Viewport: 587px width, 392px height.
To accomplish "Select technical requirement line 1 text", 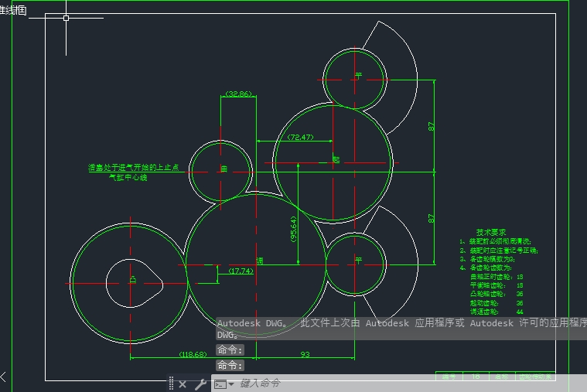I will point(496,241).
